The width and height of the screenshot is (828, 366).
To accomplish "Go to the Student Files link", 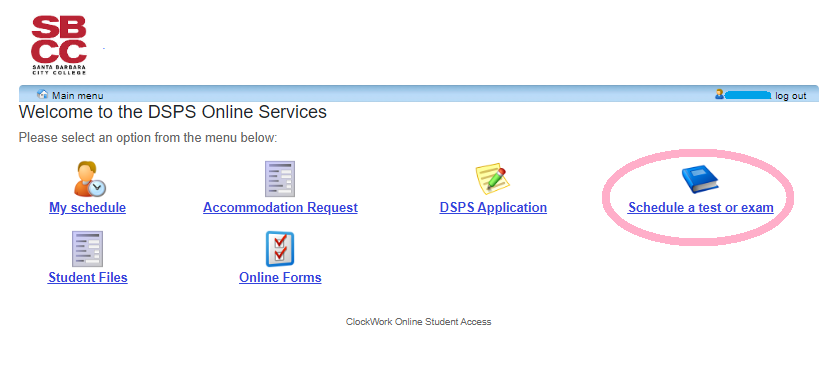I will (x=88, y=277).
